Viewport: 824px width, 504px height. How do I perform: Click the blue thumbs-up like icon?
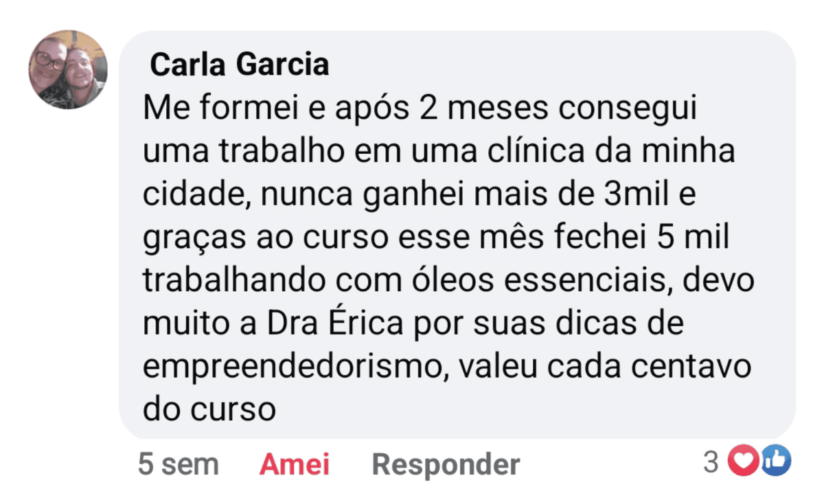pyautogui.click(x=777, y=461)
